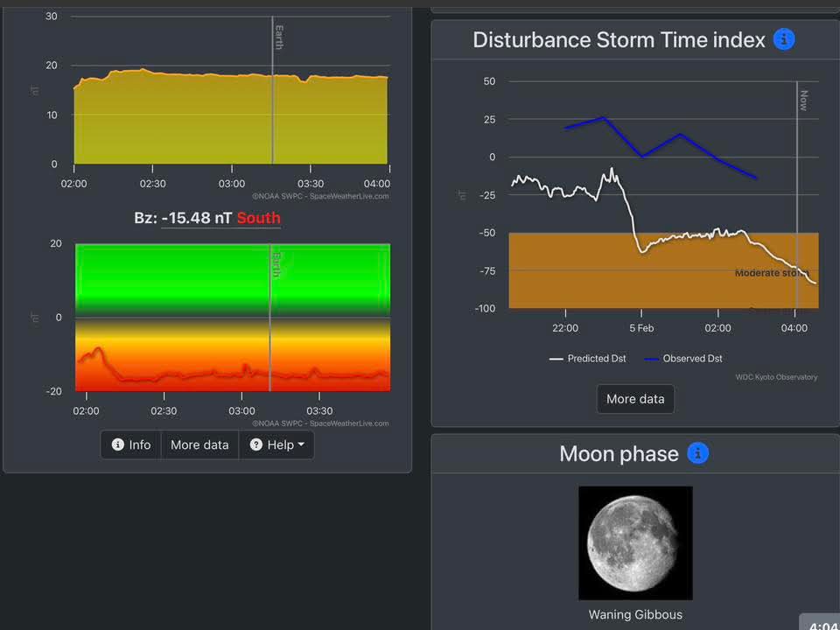Click the info icon beside Disturbance Storm Time index
840x630 pixels.
(784, 39)
